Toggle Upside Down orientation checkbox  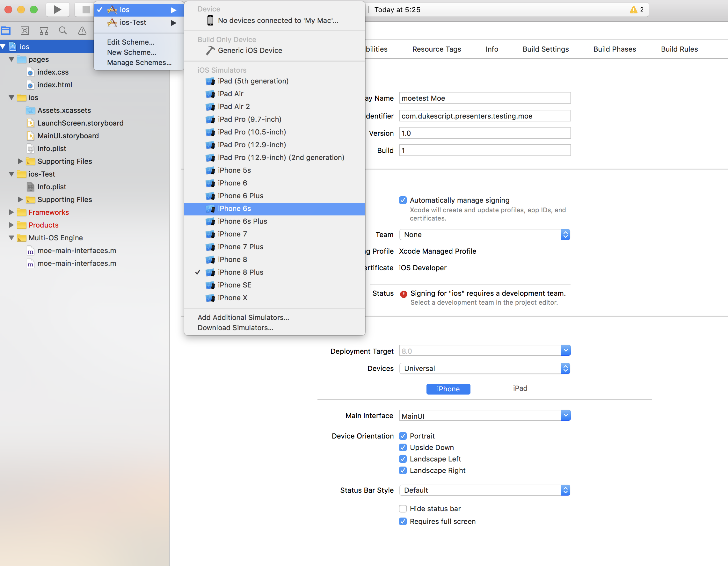(x=403, y=447)
